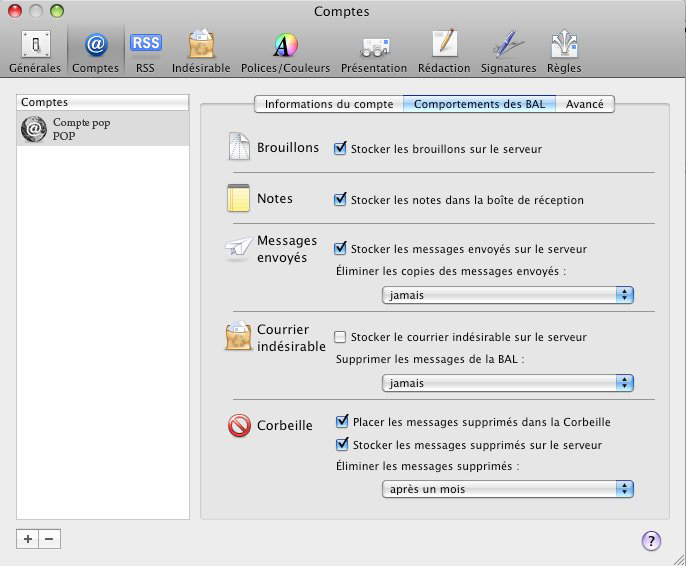The image size is (686, 566).
Task: Open the 'après un mois' dropdown
Action: [x=508, y=489]
